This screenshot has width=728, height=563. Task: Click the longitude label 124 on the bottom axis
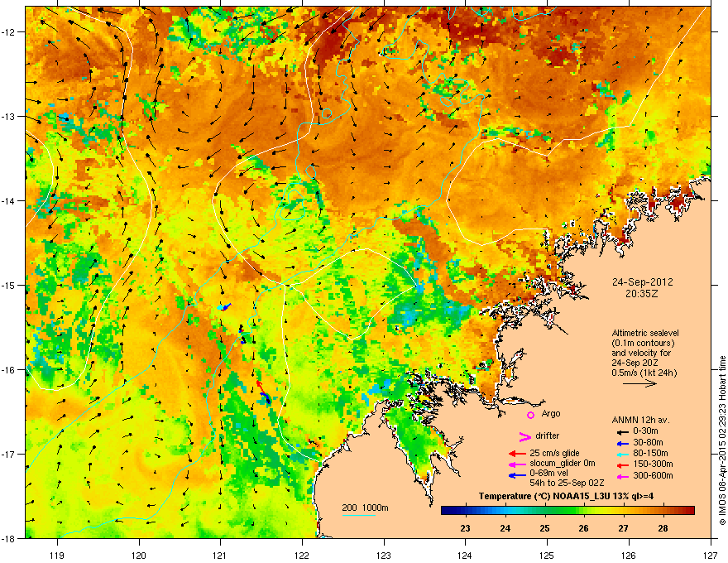[x=465, y=555]
